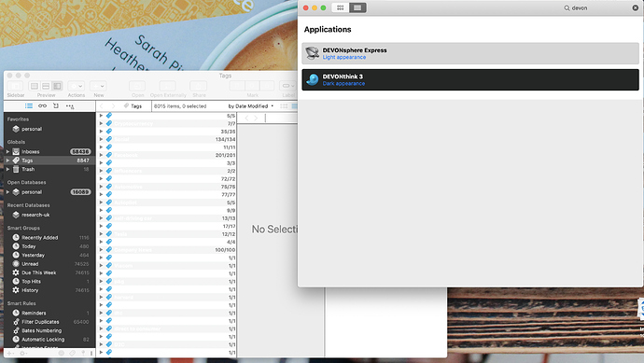Open the Reading List glasses icon
This screenshot has height=363, width=644.
pos(42,106)
